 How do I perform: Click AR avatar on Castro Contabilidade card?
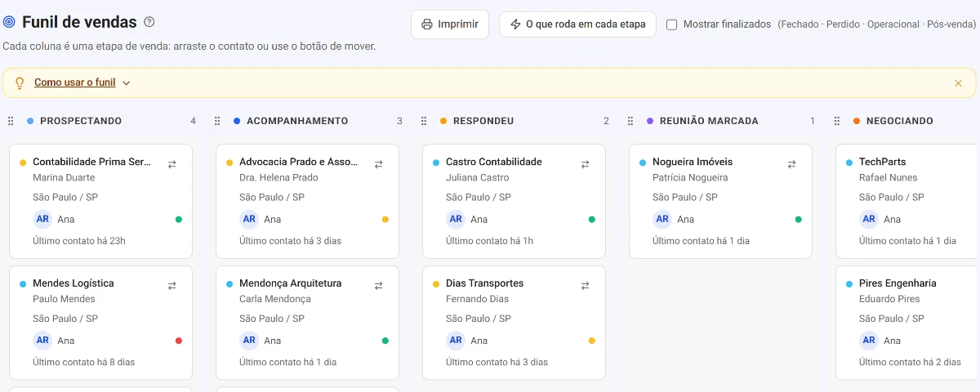(x=456, y=219)
